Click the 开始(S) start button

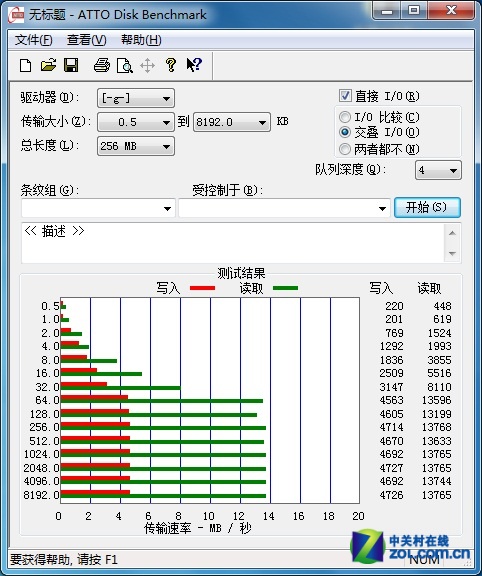coord(427,208)
